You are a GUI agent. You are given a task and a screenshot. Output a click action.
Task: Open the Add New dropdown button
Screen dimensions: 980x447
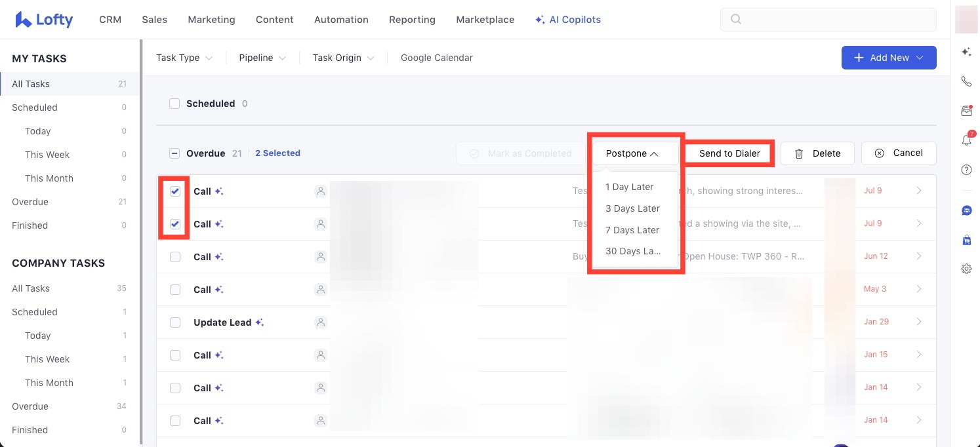click(x=889, y=58)
